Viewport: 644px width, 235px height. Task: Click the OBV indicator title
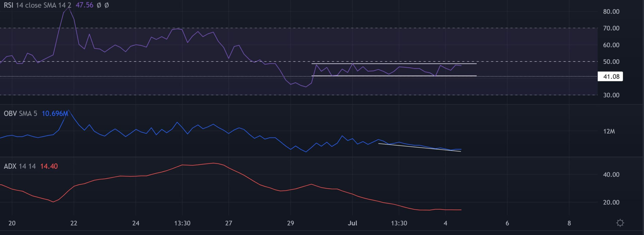10,113
